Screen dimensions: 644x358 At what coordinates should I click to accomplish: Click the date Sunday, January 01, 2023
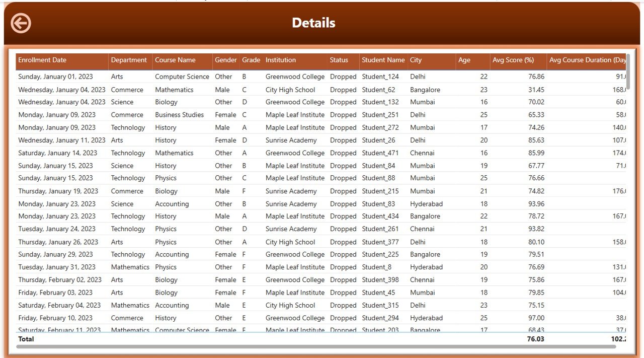(x=55, y=77)
